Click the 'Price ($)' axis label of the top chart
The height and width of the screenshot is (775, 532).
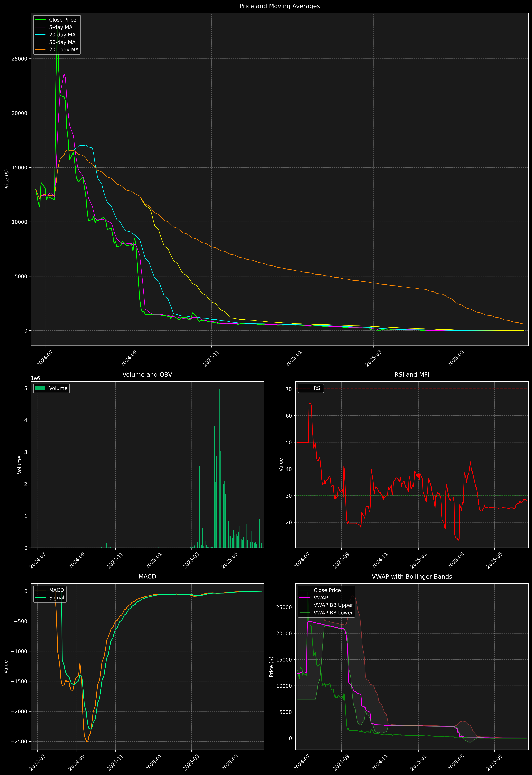click(x=7, y=179)
